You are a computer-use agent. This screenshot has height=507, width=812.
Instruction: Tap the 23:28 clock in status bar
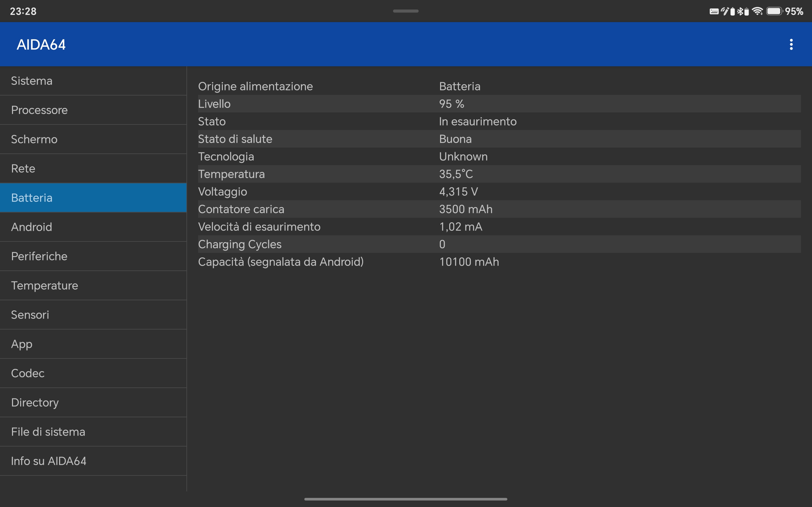click(23, 11)
